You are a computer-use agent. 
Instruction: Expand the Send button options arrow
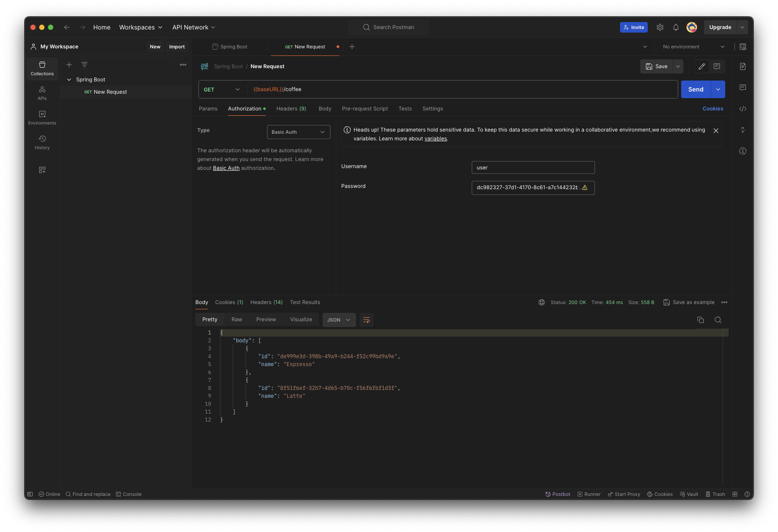718,89
